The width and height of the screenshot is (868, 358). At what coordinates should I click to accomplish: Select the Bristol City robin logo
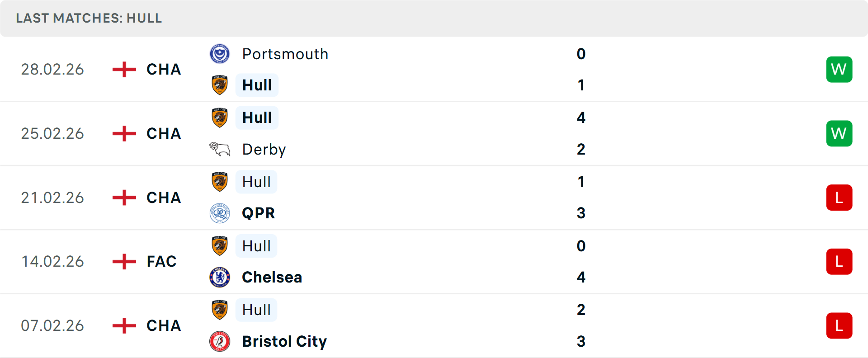click(220, 341)
